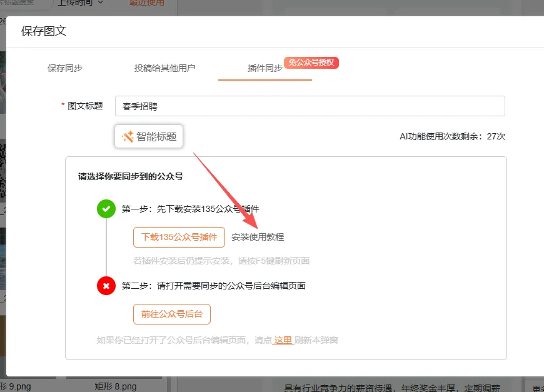Open the 安装使用教程 link
The height and width of the screenshot is (392, 544).
tap(258, 238)
